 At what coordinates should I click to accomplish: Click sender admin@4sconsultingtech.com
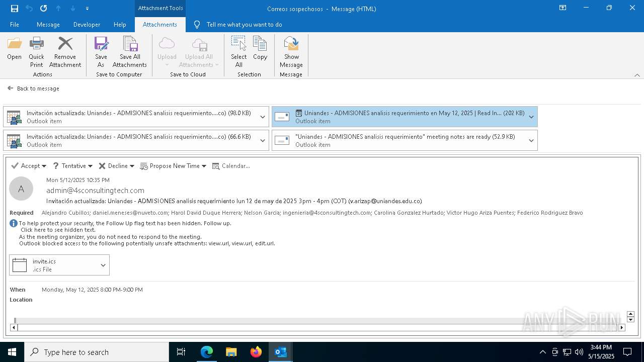click(95, 191)
